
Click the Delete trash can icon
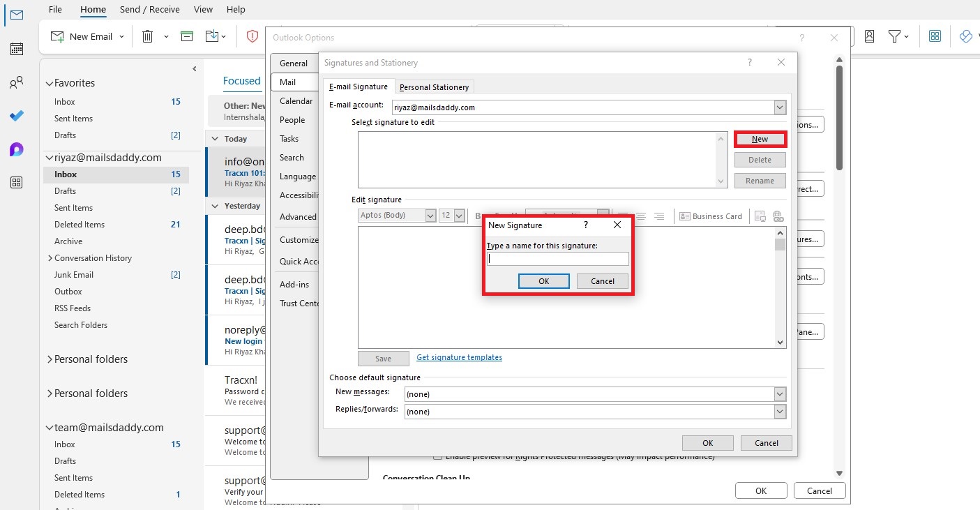148,36
